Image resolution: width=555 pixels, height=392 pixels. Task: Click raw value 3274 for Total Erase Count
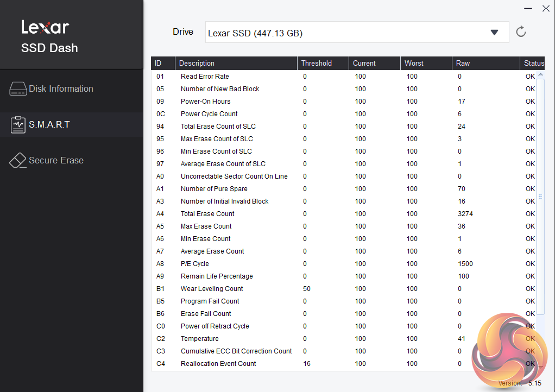pos(465,214)
